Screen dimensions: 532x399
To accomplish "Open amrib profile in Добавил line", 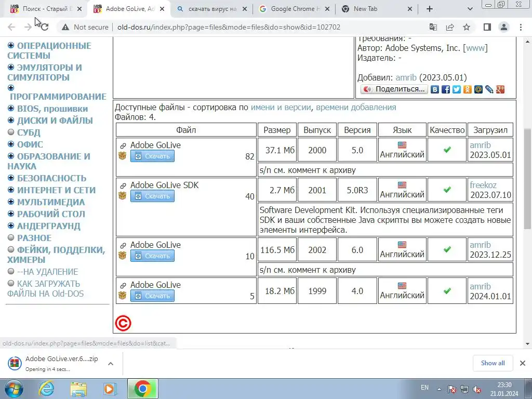I will coord(406,78).
